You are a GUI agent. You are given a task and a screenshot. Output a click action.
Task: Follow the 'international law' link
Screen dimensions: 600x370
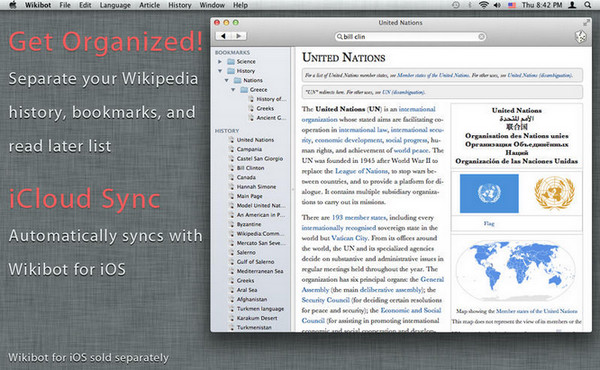(x=363, y=130)
